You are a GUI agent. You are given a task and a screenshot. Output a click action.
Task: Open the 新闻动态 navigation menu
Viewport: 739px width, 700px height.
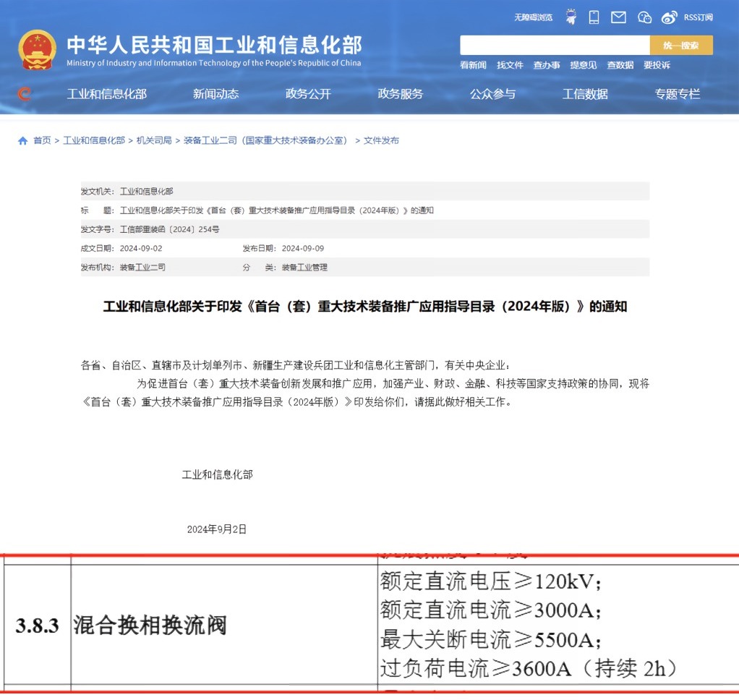[x=216, y=94]
